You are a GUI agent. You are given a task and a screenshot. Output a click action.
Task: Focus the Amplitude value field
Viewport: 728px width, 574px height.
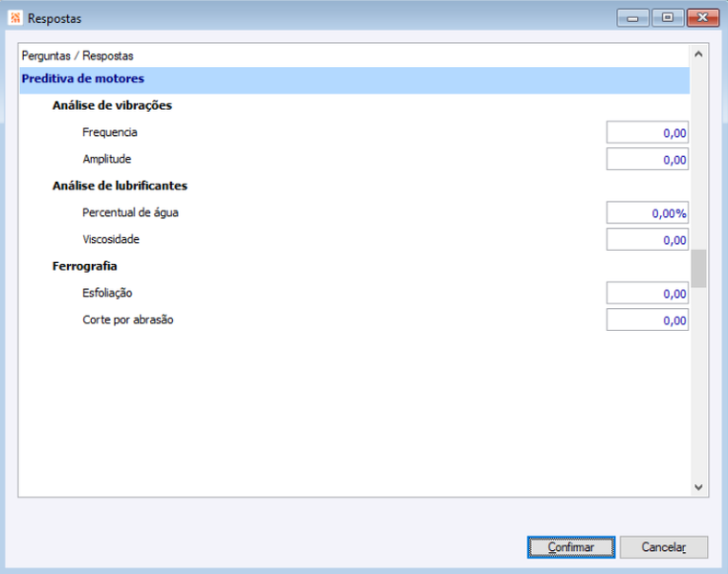(648, 160)
